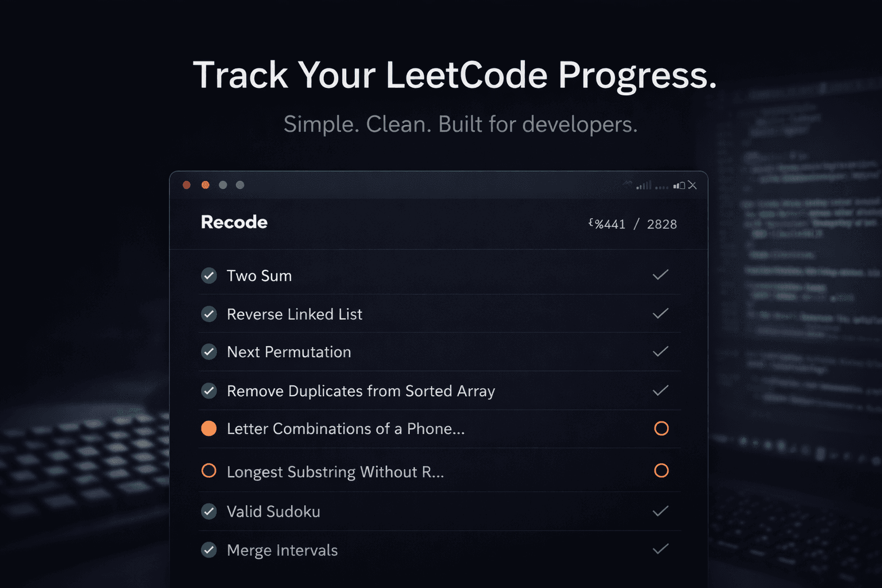The width and height of the screenshot is (882, 588).
Task: Uncheck the round checkbox before Two Sum
Action: [209, 276]
